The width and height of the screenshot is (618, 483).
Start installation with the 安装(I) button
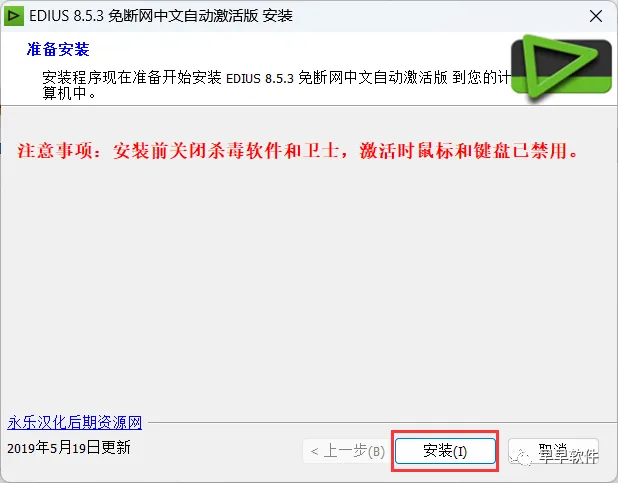click(x=445, y=451)
